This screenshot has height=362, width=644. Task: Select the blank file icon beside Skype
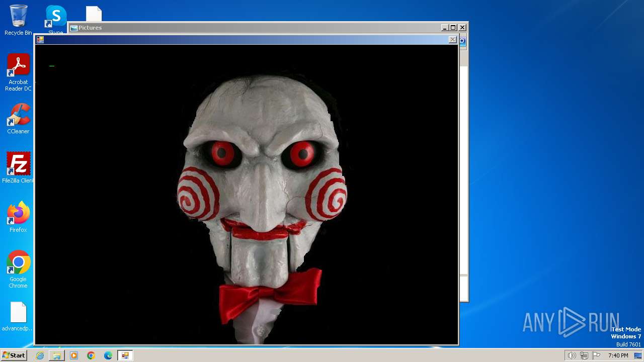[x=94, y=14]
